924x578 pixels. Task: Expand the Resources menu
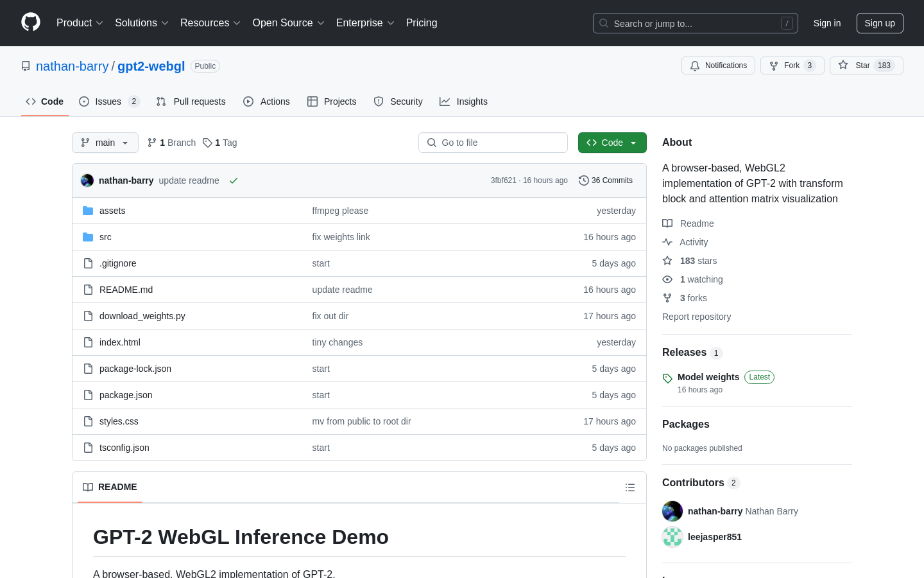pos(210,23)
